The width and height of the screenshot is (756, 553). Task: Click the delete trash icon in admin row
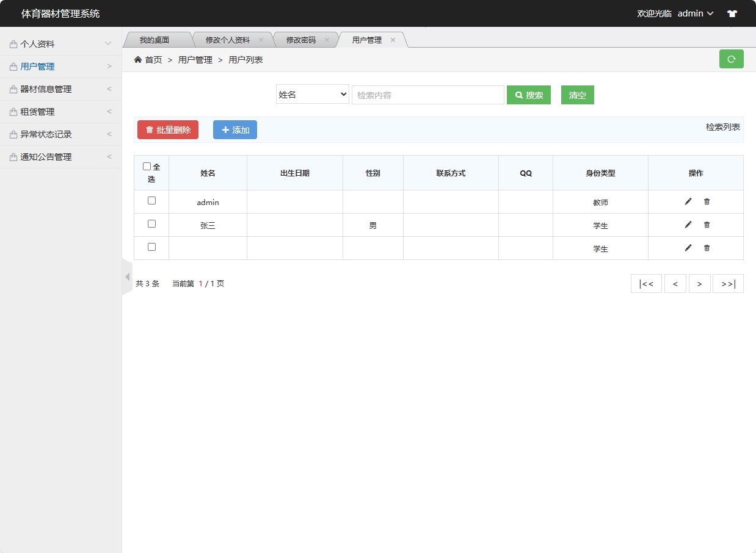click(707, 201)
